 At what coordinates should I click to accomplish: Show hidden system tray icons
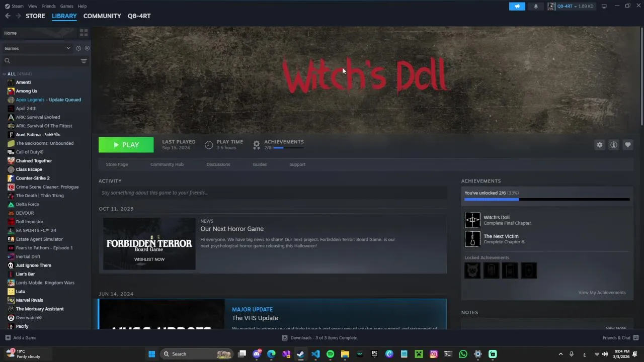(x=560, y=354)
